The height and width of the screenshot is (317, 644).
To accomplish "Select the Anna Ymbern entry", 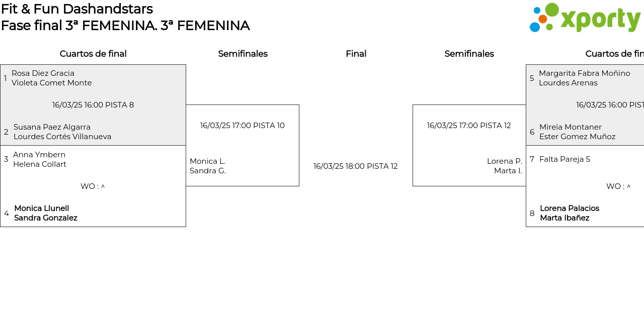I will [39, 155].
